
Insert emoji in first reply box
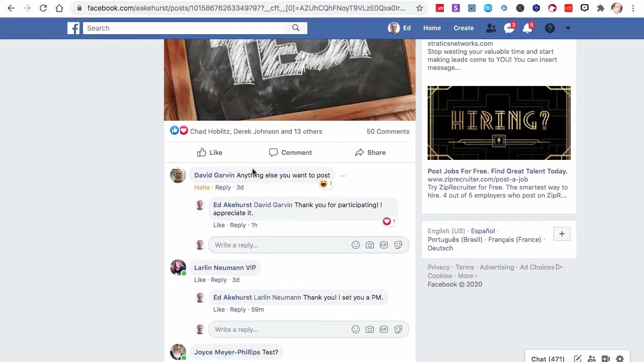pos(355,245)
